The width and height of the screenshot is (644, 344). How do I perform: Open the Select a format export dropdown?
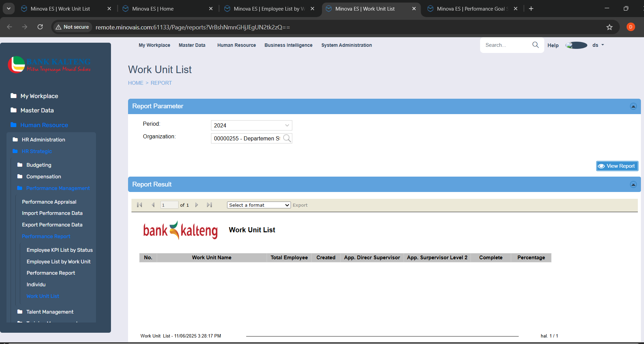[259, 205]
